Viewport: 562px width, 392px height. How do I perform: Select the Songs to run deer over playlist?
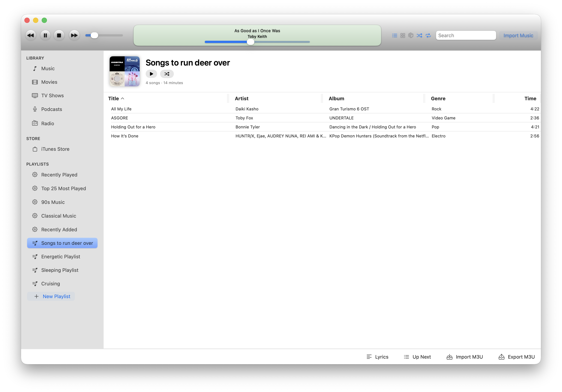click(62, 243)
